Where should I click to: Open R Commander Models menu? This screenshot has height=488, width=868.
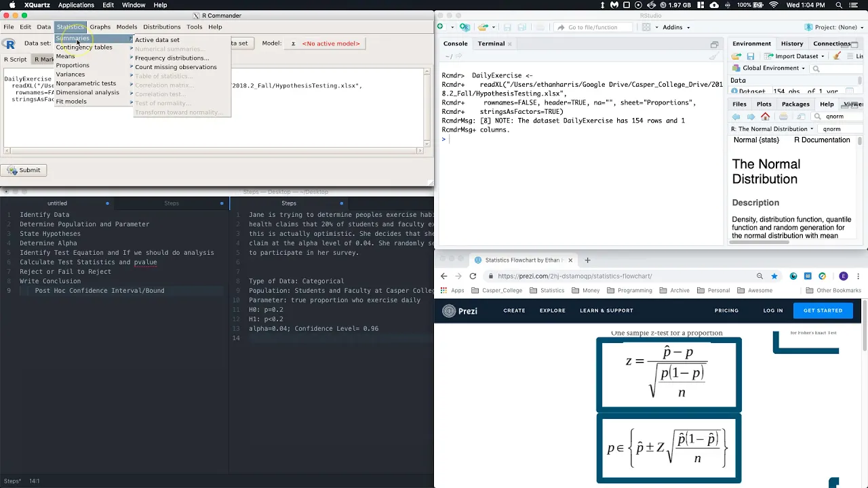(x=127, y=27)
